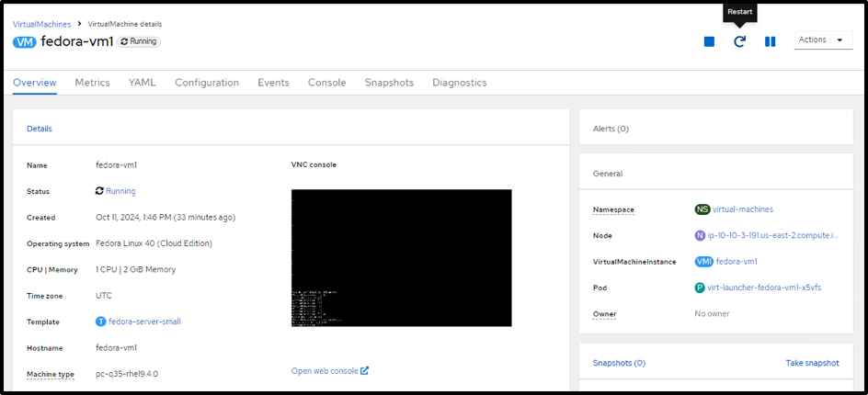Open the Snapshots tab
Image resolution: width=868 pixels, height=395 pixels.
389,83
